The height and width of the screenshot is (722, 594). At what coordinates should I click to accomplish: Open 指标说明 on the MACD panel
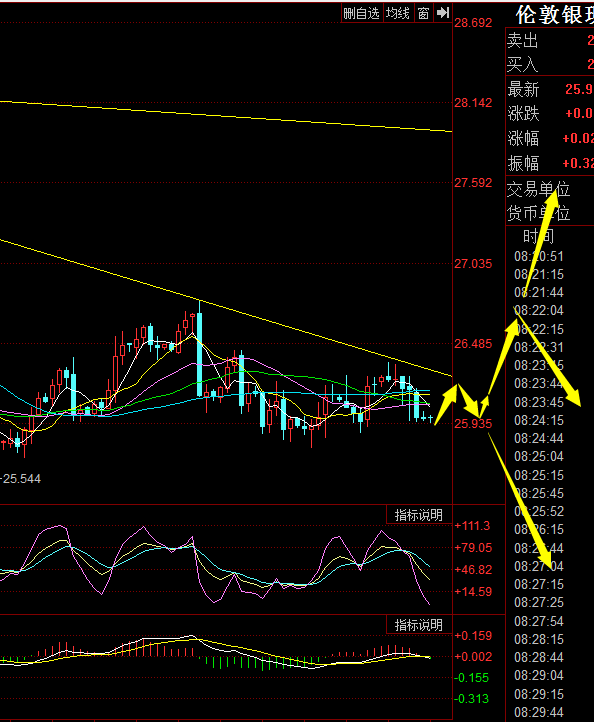click(x=419, y=625)
